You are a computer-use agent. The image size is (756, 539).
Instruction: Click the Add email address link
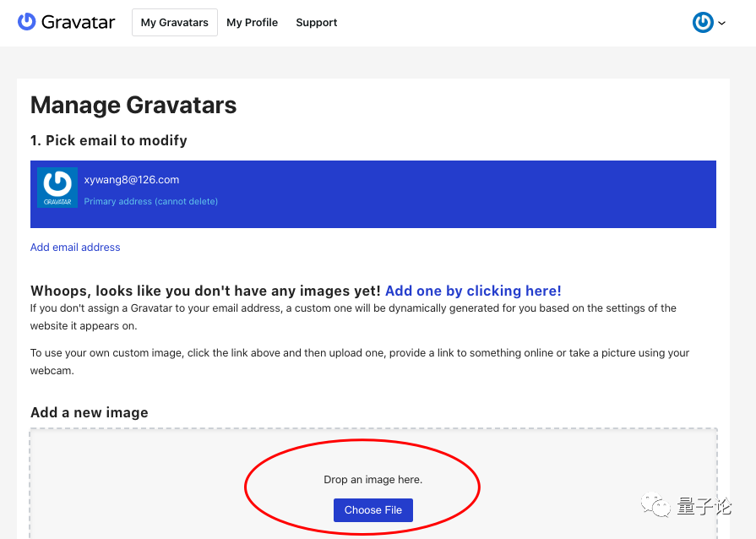pos(75,248)
